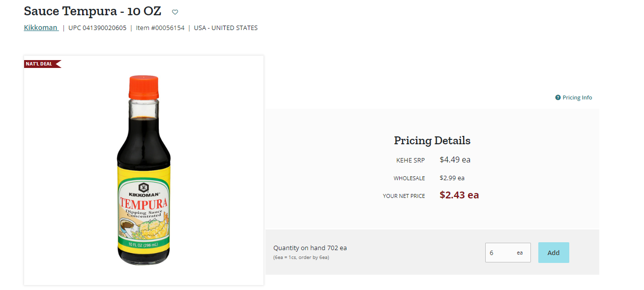Click the UPC 041390020605 text
The image size is (644, 290).
click(x=97, y=28)
